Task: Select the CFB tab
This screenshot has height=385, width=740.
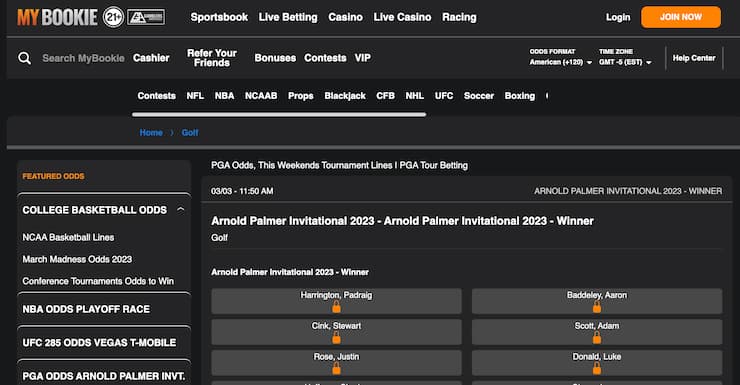Action: [x=385, y=96]
